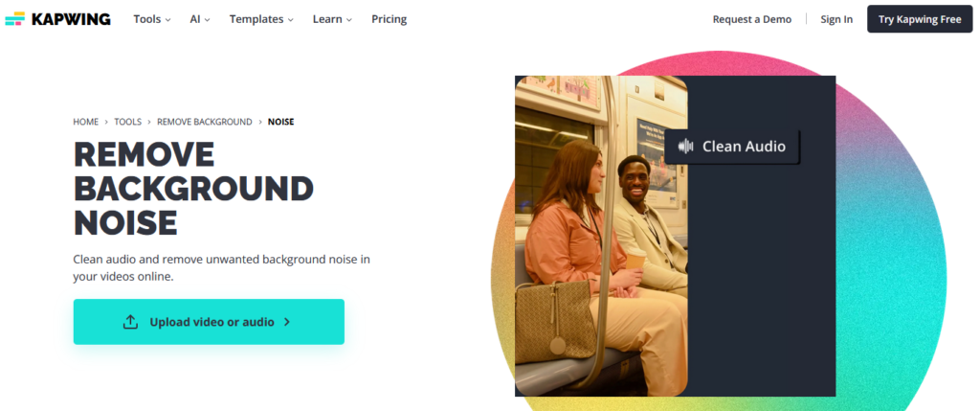The image size is (980, 411).
Task: Click the upload tray icon
Action: [x=130, y=322]
